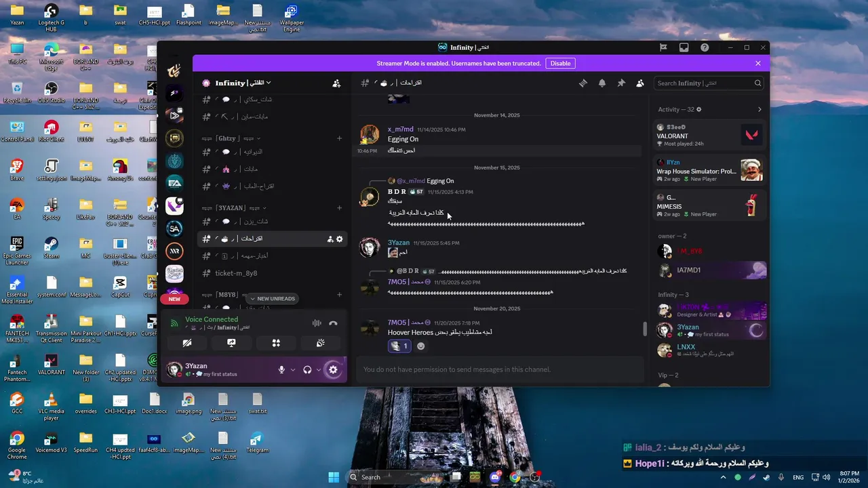Disable Streamer Mode button

coord(560,63)
